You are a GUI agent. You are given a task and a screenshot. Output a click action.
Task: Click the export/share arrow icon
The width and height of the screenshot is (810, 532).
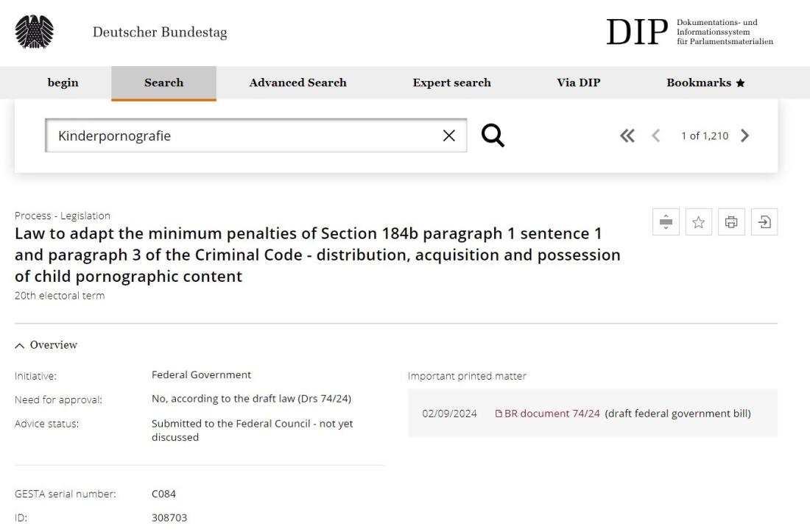pyautogui.click(x=764, y=222)
